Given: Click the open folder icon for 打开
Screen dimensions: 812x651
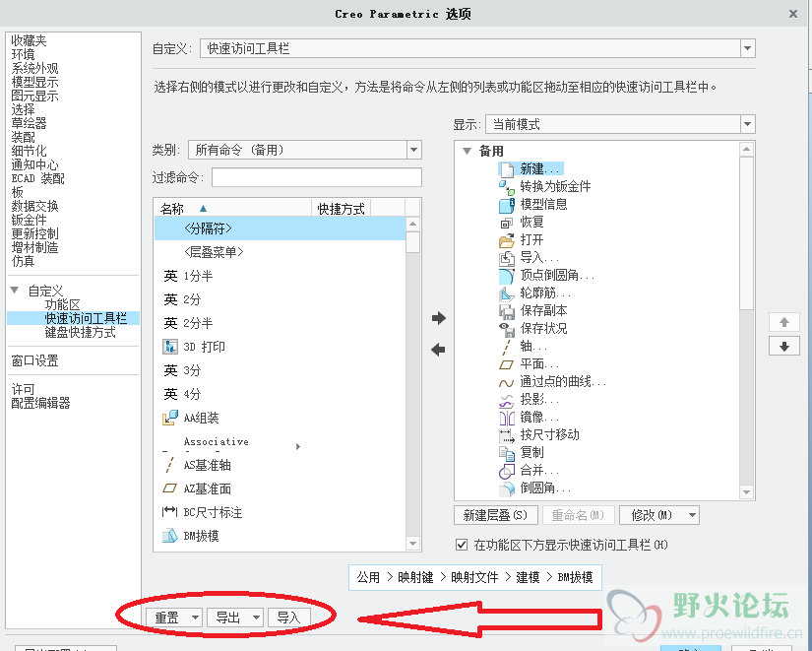Looking at the screenshot, I should (507, 240).
